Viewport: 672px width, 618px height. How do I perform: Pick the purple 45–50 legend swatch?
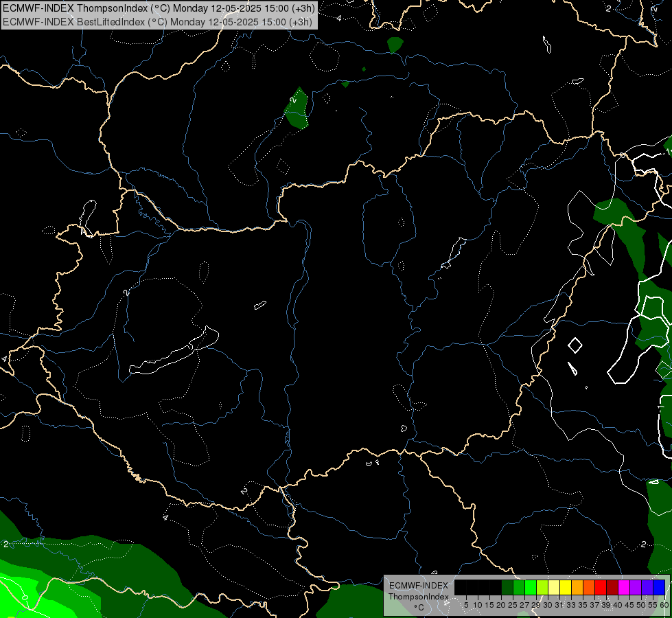[636, 587]
